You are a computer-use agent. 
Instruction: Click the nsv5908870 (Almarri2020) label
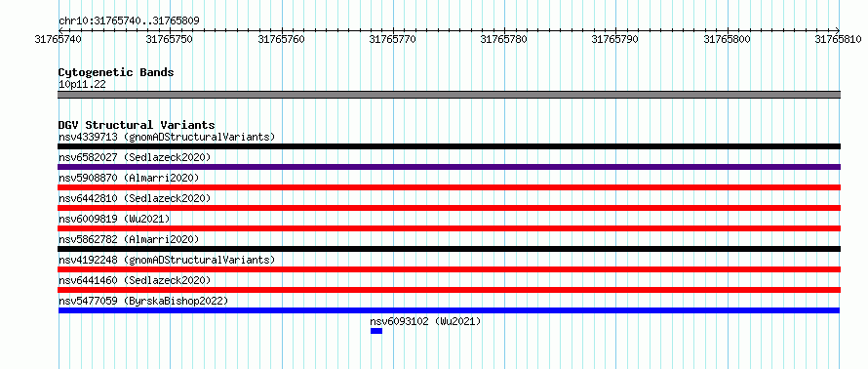click(129, 178)
